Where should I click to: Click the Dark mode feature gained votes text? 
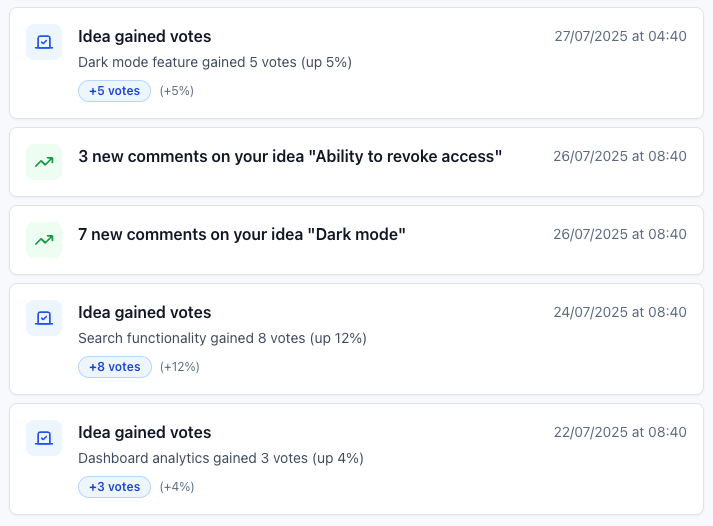click(215, 62)
